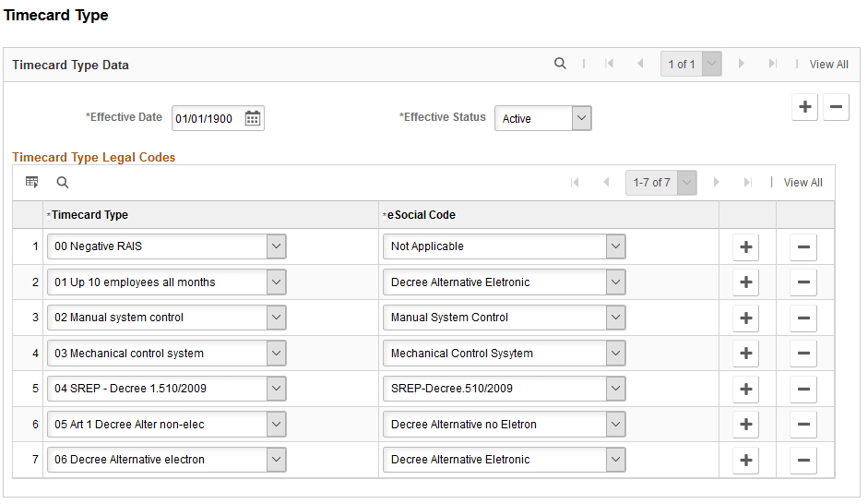Open Timecard Type dropdown showing 00 Negative RAIS
This screenshot has width=868, height=504.
coord(167,246)
